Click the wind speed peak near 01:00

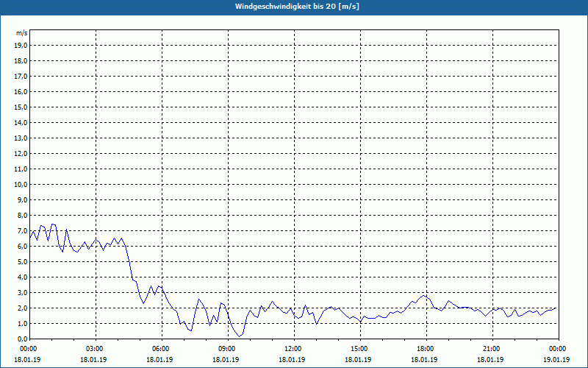[x=52, y=224]
